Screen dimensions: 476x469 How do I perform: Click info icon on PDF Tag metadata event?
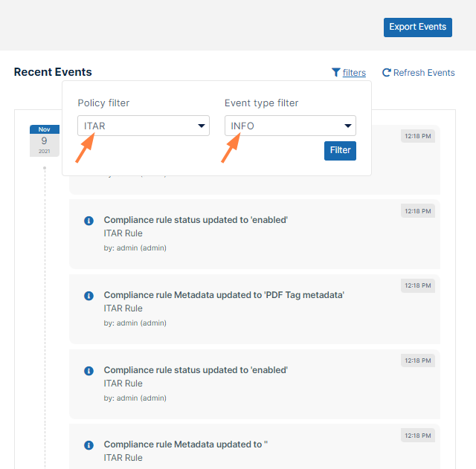(89, 295)
